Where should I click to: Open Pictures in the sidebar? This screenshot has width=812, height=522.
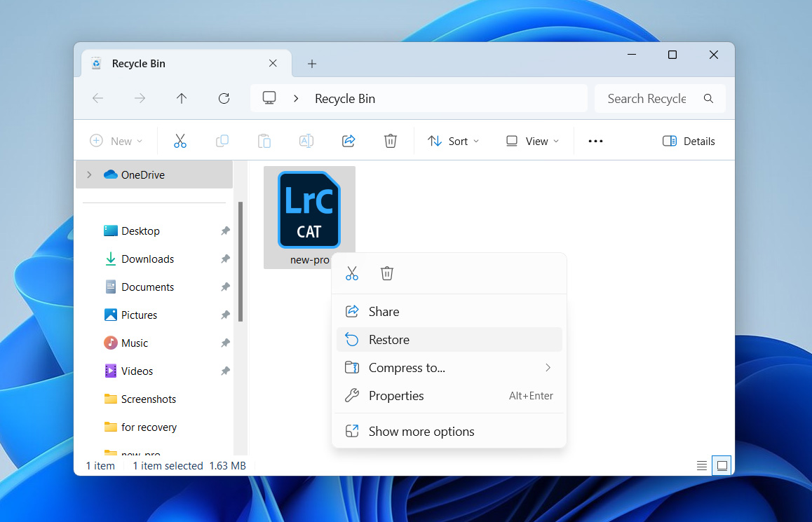pos(139,315)
